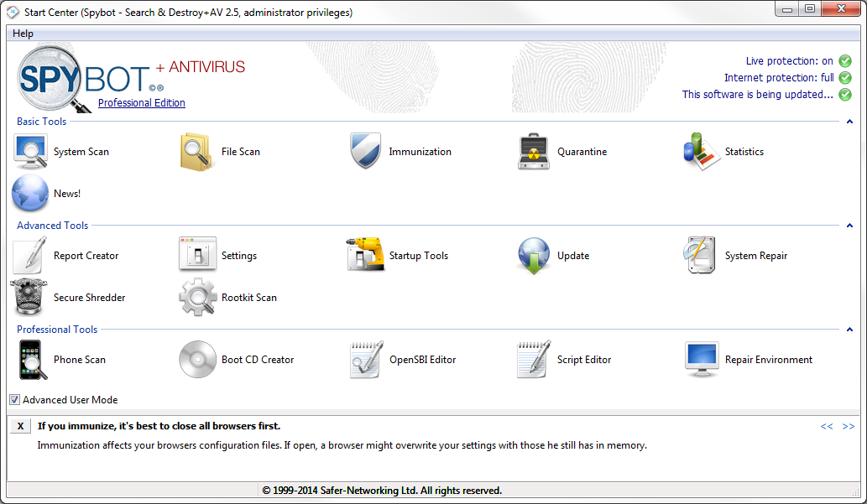Click the Statistics label
This screenshot has height=504, width=867.
pyautogui.click(x=744, y=152)
